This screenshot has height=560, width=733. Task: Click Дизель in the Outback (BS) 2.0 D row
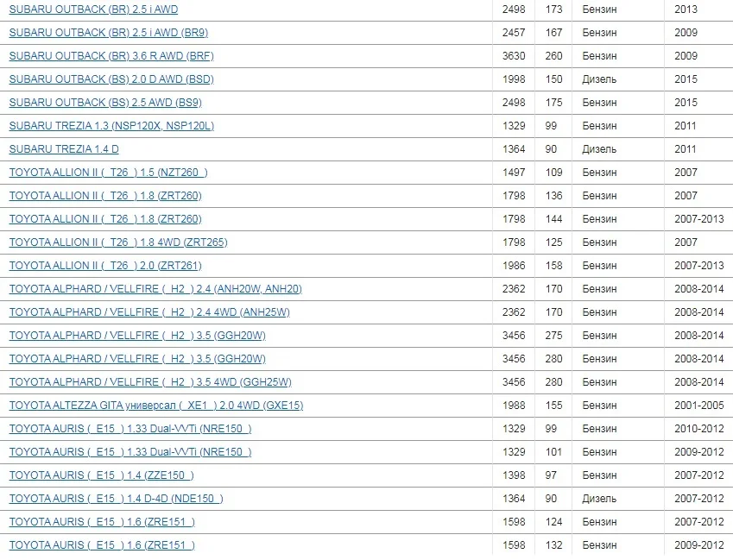tap(599, 79)
